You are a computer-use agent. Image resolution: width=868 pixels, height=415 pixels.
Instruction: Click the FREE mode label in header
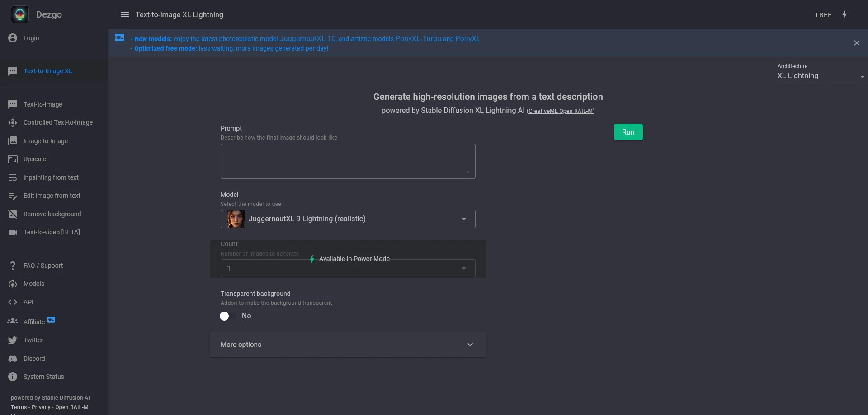(x=824, y=15)
